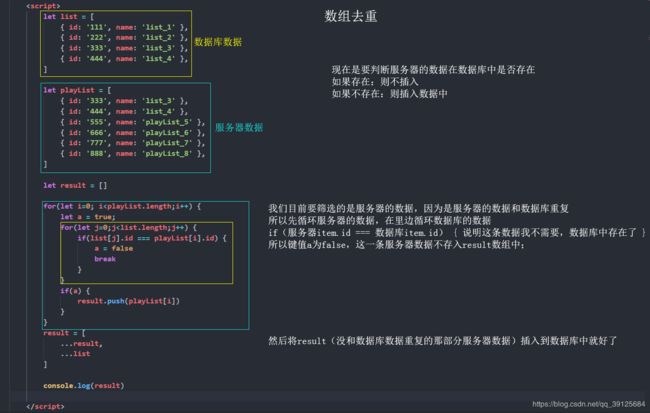This screenshot has width=650, height=413.
Task: Select the row id '222' name 'list_2'
Action: coord(124,38)
